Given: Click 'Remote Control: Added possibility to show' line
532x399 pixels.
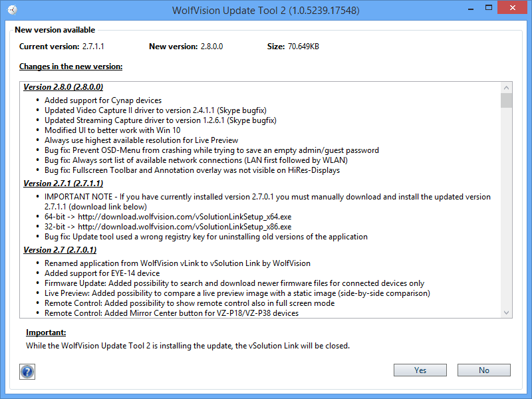Looking at the screenshot, I should click(x=190, y=303).
